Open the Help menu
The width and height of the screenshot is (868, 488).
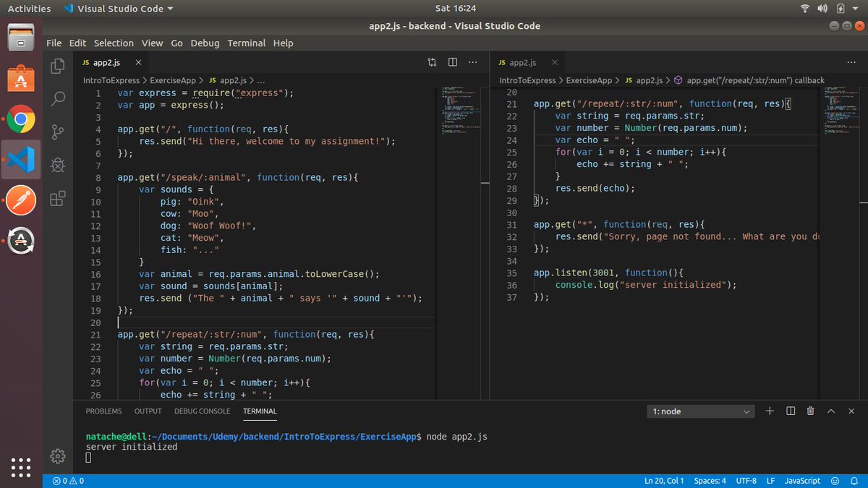coord(284,43)
